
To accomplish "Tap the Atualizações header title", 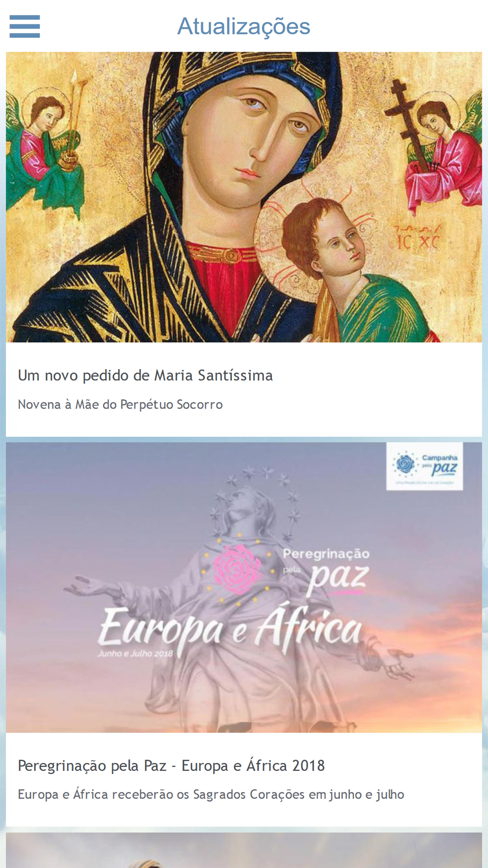I will [x=244, y=26].
